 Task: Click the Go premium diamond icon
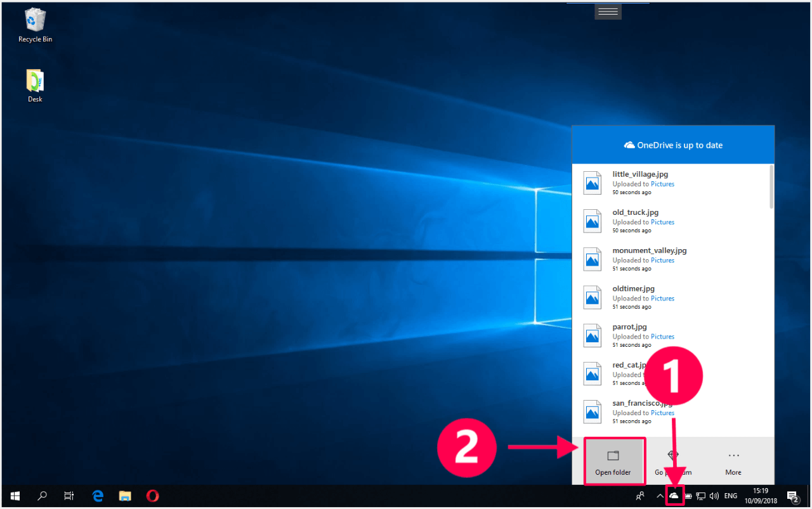[x=673, y=455]
